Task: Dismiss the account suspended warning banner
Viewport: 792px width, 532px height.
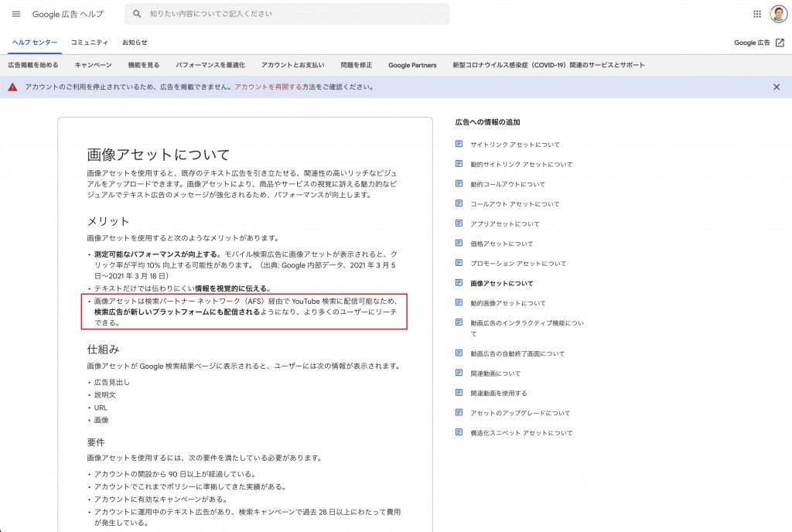Action: [x=777, y=87]
